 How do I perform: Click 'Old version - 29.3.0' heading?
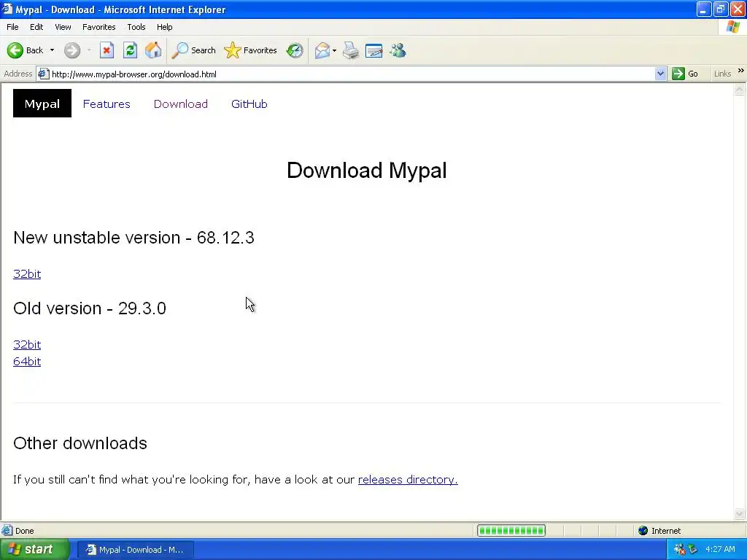(x=90, y=308)
